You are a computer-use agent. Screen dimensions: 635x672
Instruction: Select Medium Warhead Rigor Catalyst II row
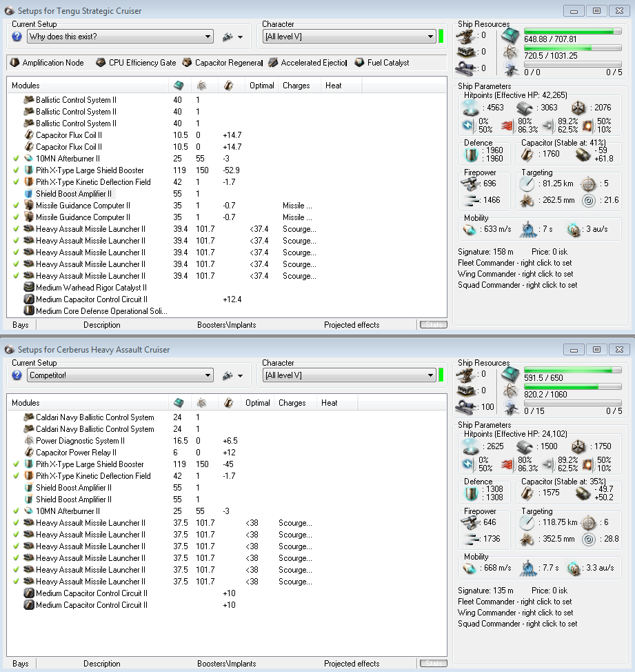227,288
